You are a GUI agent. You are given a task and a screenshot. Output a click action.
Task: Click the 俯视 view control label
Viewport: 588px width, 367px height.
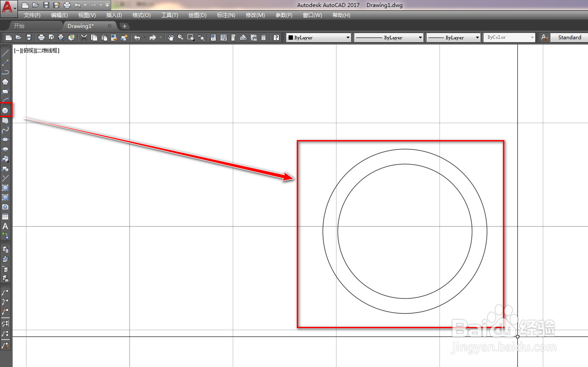(x=28, y=51)
